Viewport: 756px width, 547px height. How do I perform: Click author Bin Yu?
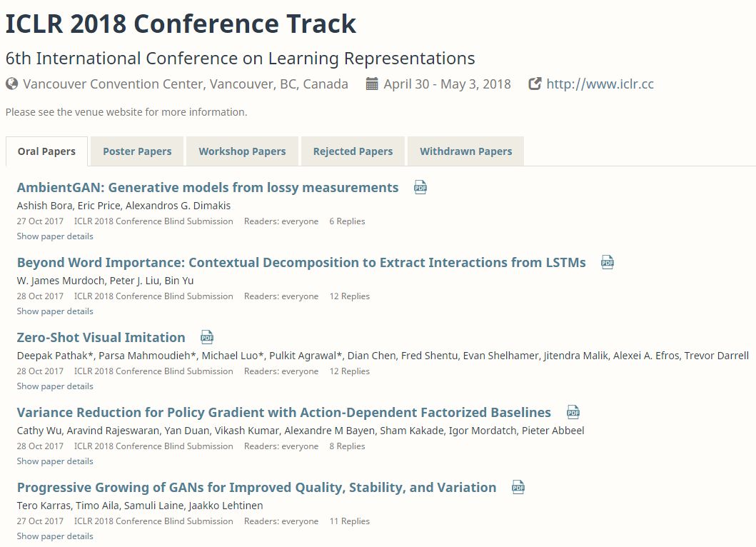tap(179, 281)
